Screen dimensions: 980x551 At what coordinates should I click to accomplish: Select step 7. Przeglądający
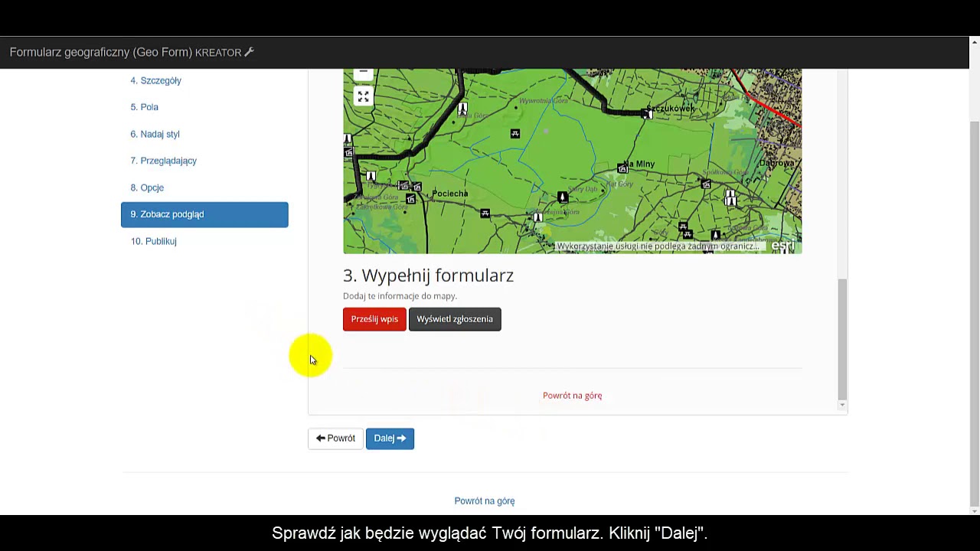(163, 161)
